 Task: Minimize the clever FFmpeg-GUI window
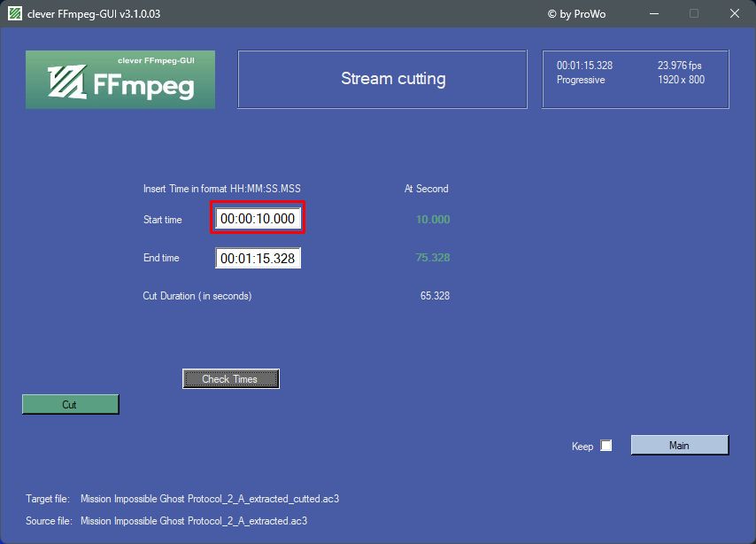click(x=654, y=13)
